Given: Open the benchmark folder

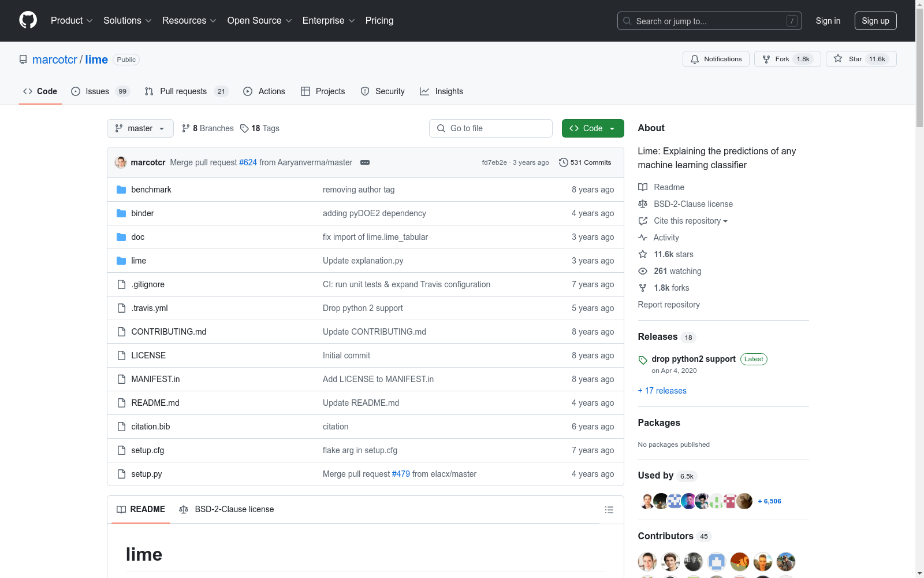Looking at the screenshot, I should point(151,190).
